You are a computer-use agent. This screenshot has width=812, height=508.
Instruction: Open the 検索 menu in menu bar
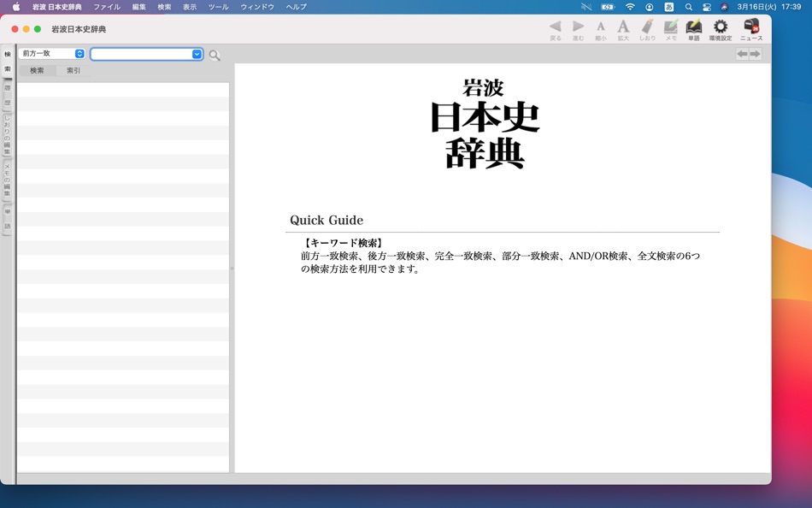164,7
